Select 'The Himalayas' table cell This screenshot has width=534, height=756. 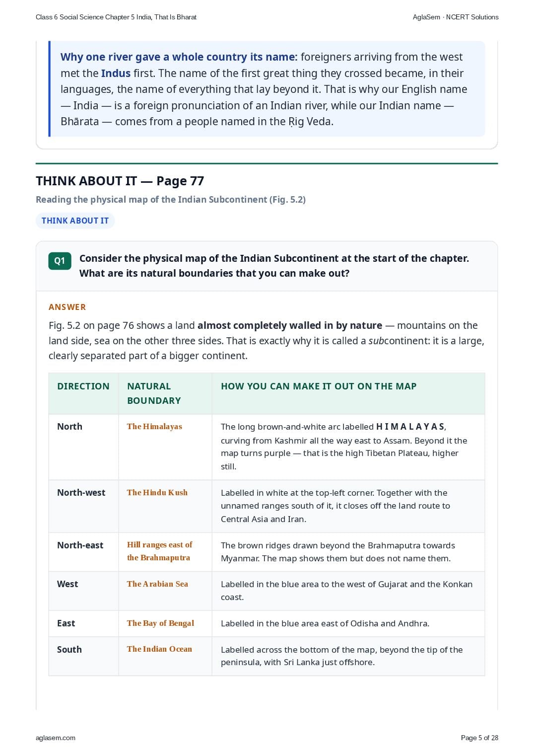click(x=154, y=427)
